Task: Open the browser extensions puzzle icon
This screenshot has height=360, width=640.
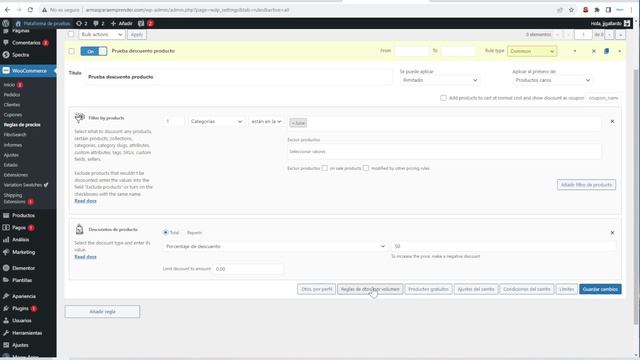Action: pyautogui.click(x=597, y=10)
